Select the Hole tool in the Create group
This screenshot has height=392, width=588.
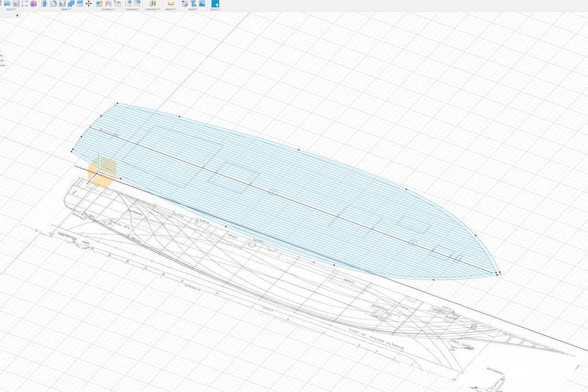tap(16, 4)
